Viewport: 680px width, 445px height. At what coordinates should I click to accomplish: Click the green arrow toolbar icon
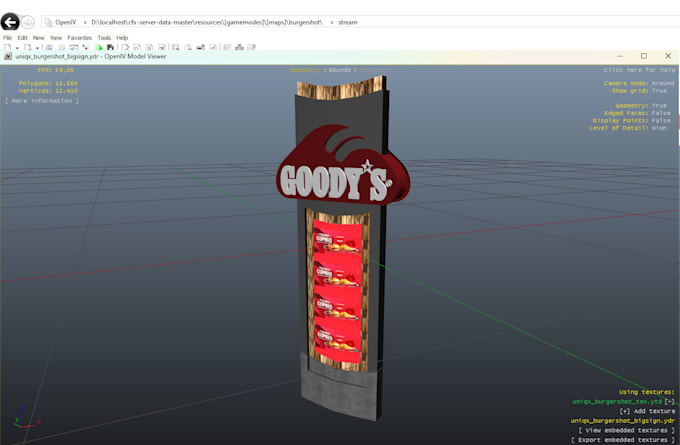pyautogui.click(x=99, y=47)
